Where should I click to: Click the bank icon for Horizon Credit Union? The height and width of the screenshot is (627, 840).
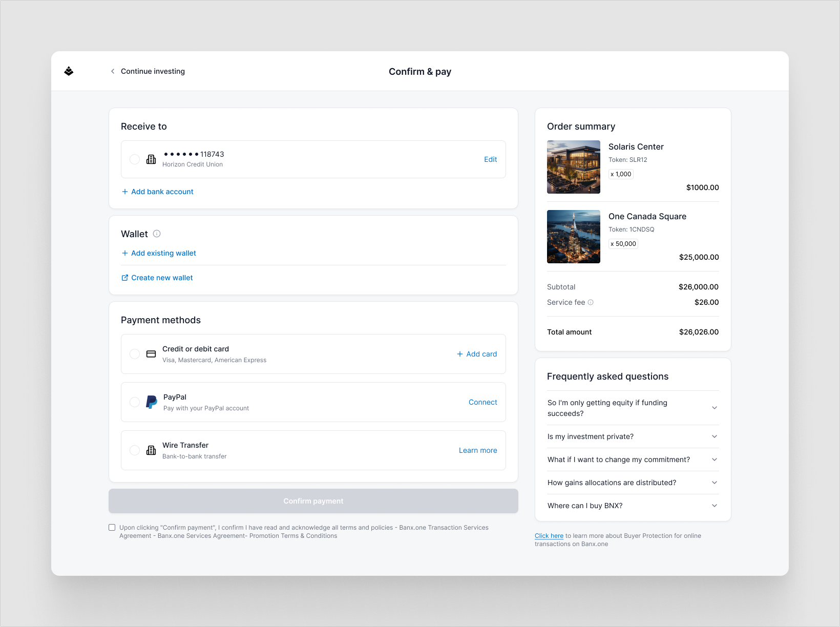coord(151,159)
